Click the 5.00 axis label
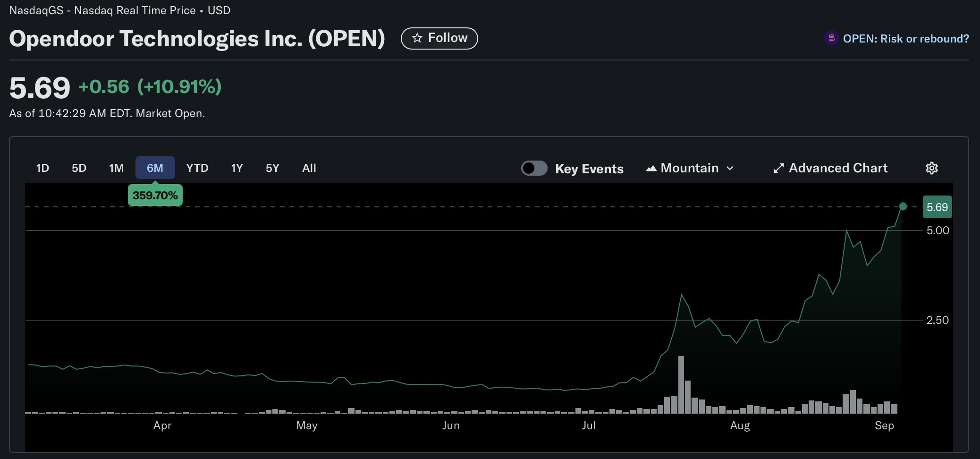 (938, 230)
